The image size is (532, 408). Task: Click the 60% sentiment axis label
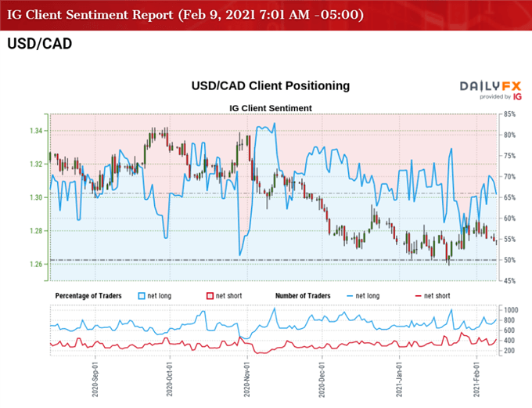pos(509,218)
